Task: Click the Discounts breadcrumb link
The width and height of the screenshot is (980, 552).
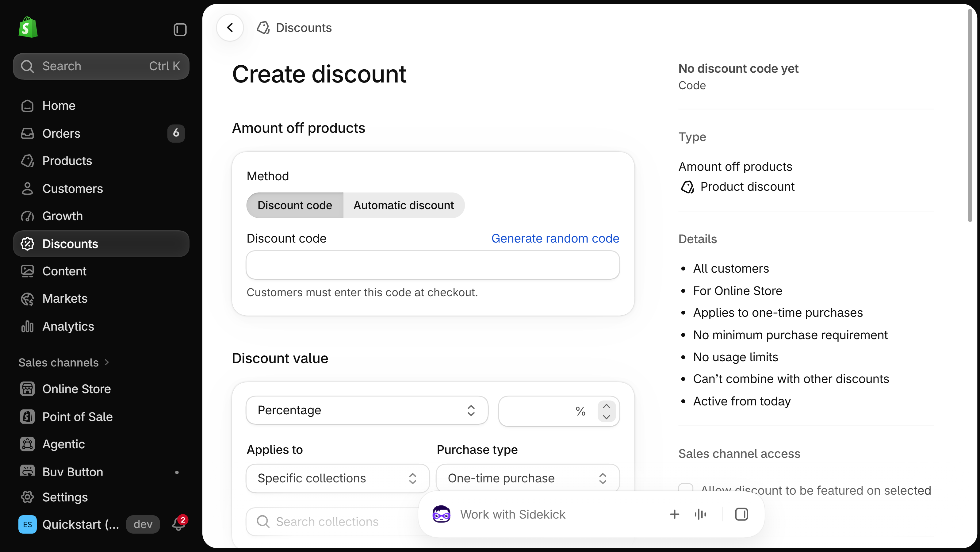Action: [x=304, y=28]
